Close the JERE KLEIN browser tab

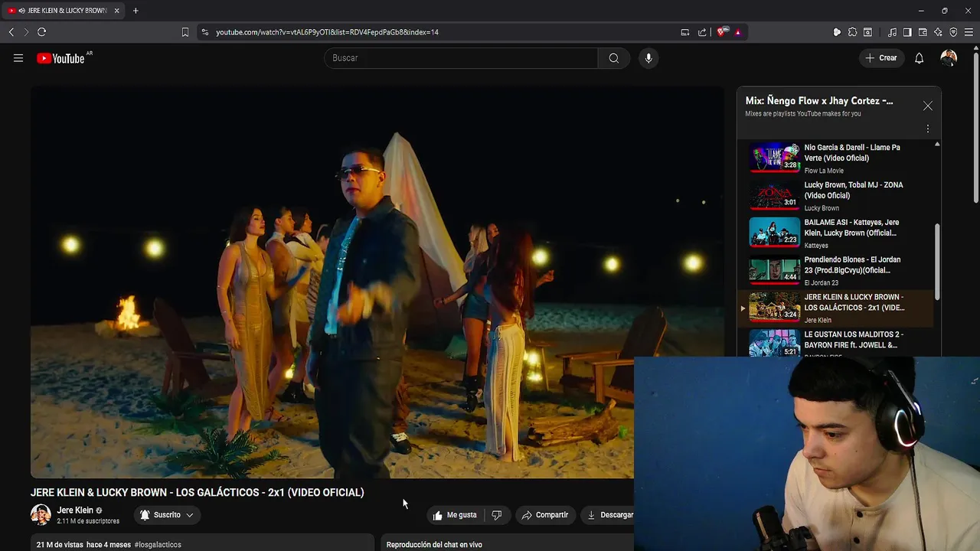(116, 11)
